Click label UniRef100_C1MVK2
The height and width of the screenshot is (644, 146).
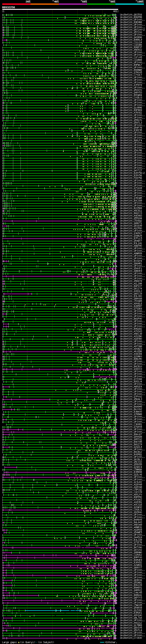[x=131, y=555]
